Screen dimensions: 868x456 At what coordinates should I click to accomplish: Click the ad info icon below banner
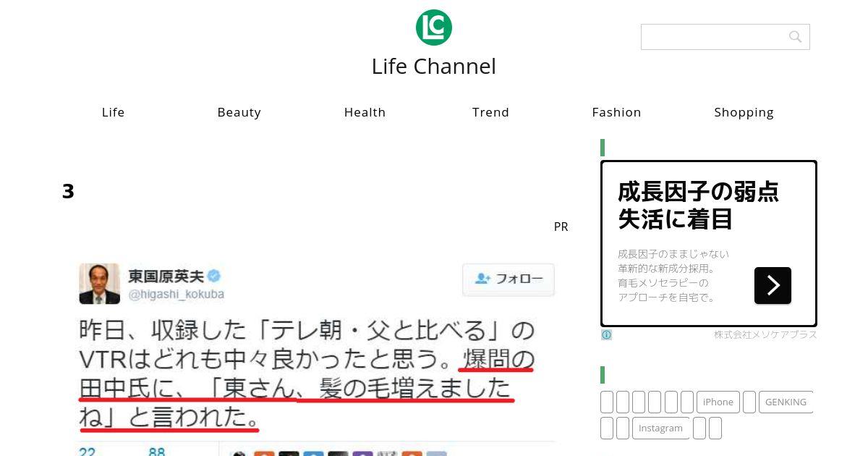[606, 335]
